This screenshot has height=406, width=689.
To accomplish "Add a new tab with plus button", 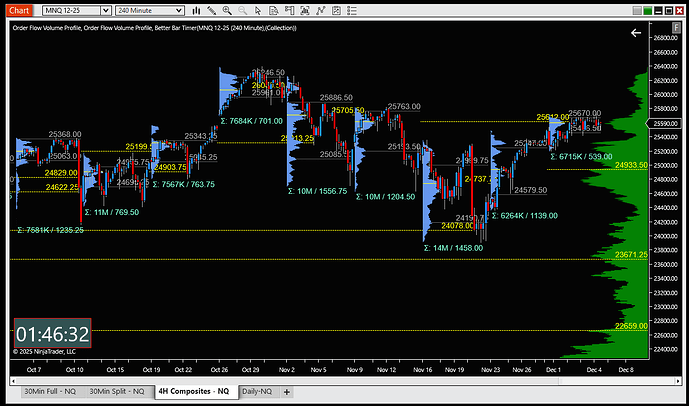I will 288,391.
